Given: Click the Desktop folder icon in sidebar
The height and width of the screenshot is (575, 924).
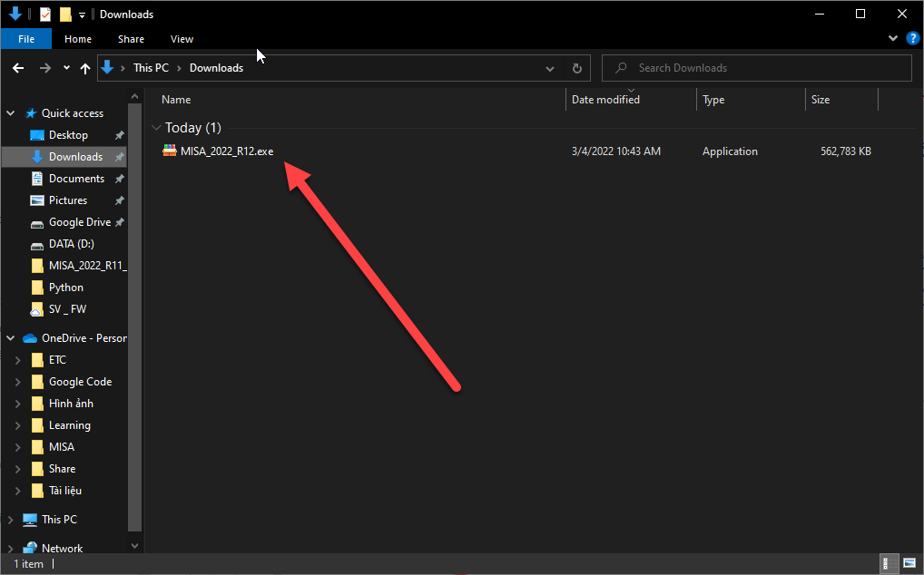Looking at the screenshot, I should [36, 135].
